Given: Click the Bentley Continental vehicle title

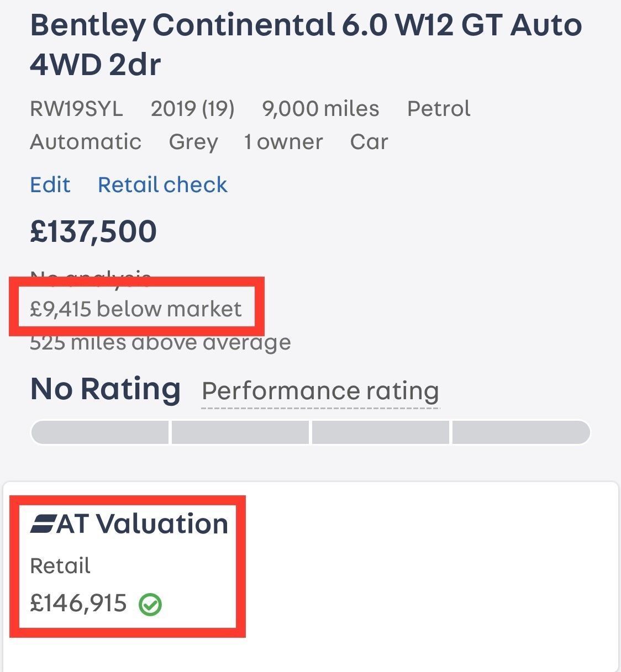Looking at the screenshot, I should (306, 45).
